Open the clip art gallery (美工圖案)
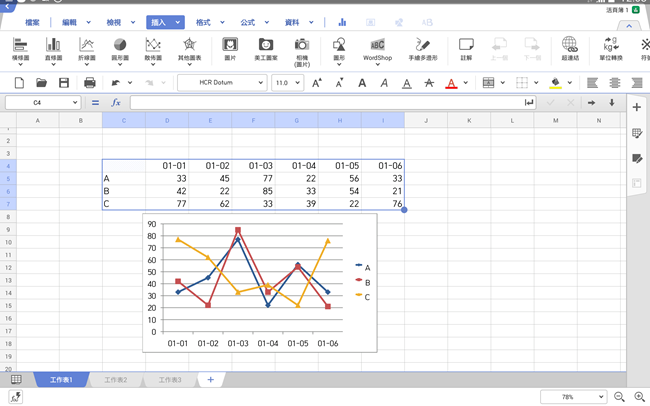The height and width of the screenshot is (406, 650). click(x=266, y=49)
